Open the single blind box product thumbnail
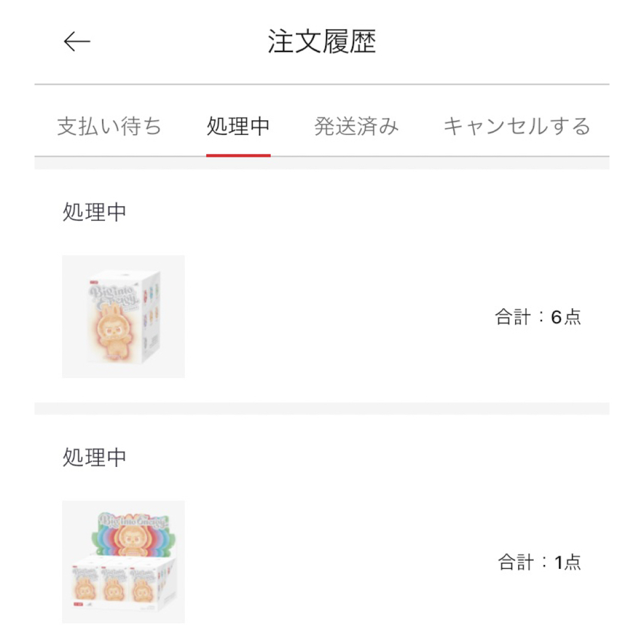644x644 pixels. pyautogui.click(x=123, y=317)
